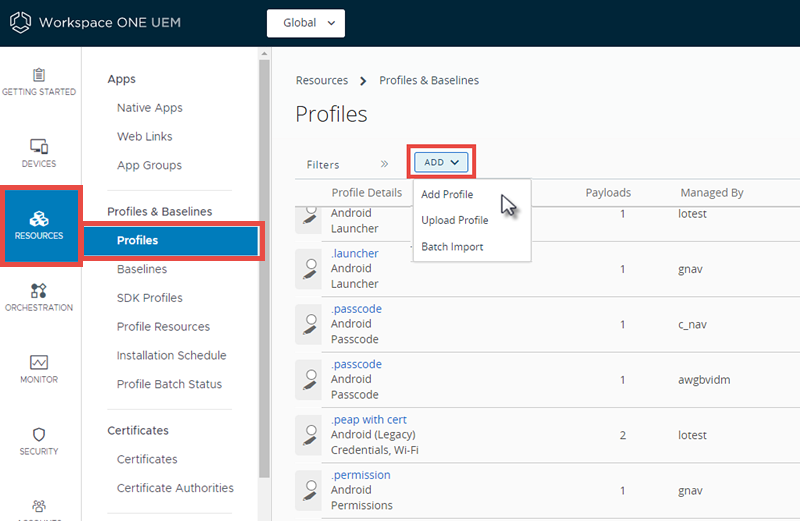Sort by Managed By column header

[712, 193]
